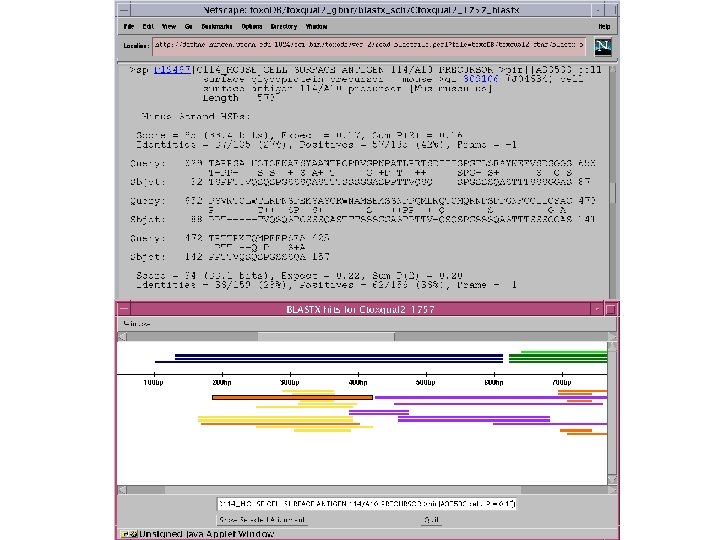Click the 300bp ruler label
Viewport: 720px width, 540px height.
tap(290, 382)
